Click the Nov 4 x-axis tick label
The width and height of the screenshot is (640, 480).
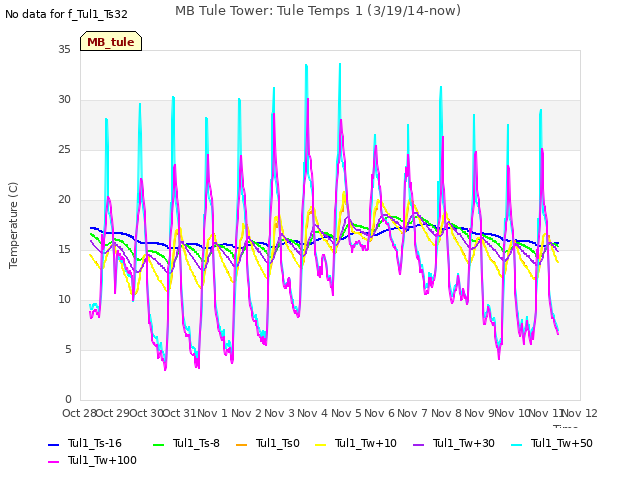[313, 413]
